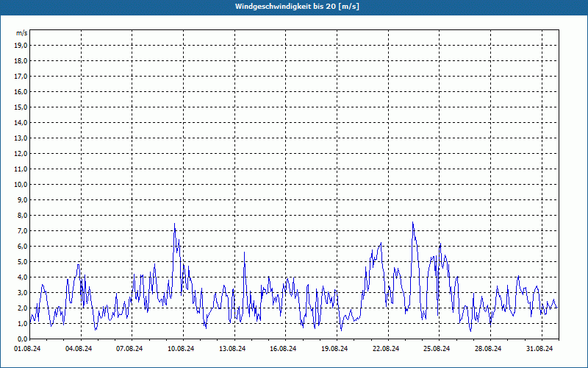This screenshot has width=588, height=368.
Task: Select the 16.08.24 date label
Action: click(284, 349)
